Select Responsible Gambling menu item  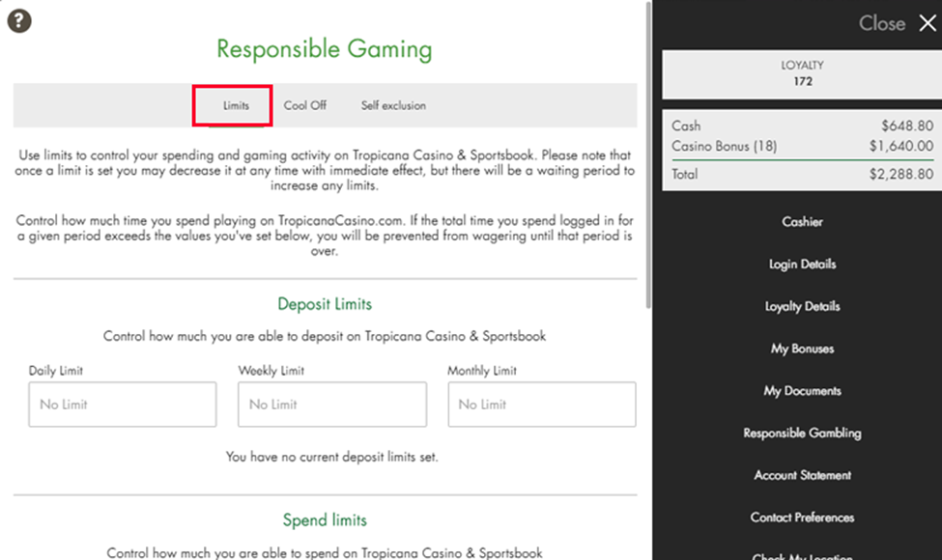(x=802, y=434)
